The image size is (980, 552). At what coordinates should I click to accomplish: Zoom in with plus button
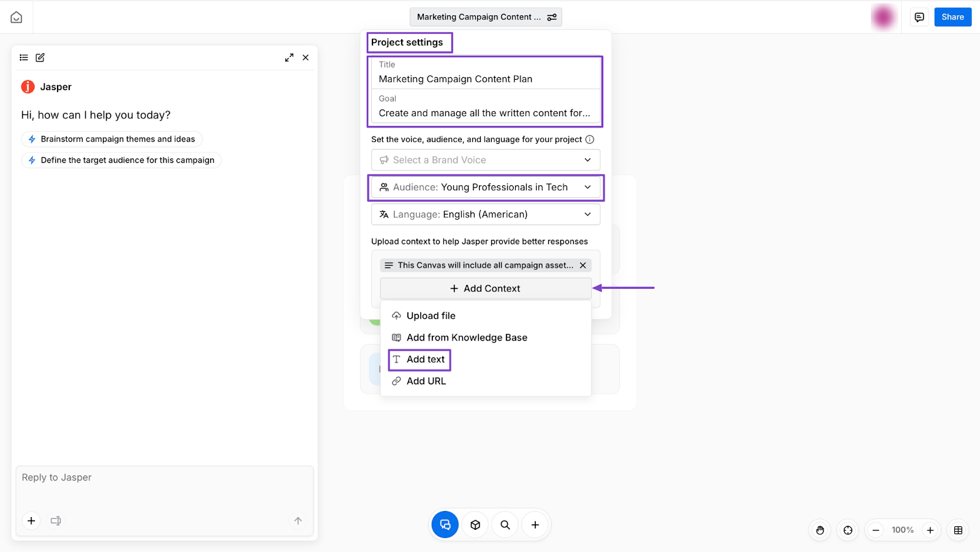pos(930,530)
